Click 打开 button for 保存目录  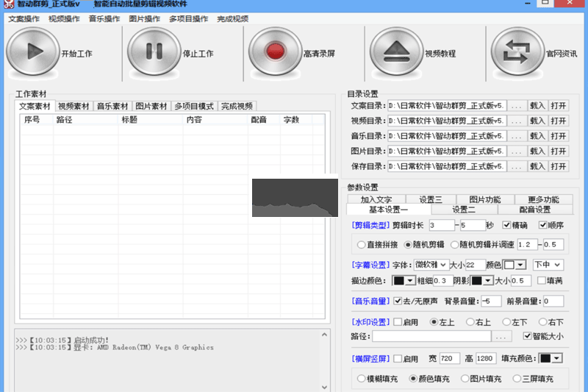pyautogui.click(x=559, y=167)
